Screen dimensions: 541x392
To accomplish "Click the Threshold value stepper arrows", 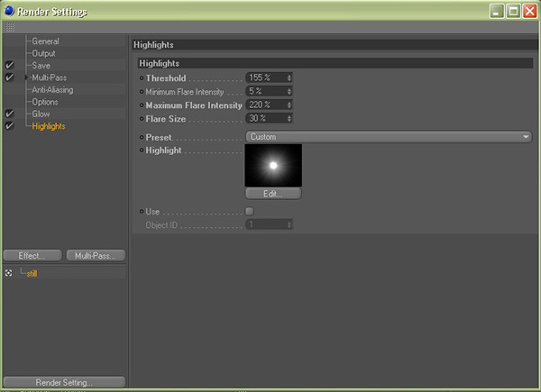I will (x=289, y=78).
